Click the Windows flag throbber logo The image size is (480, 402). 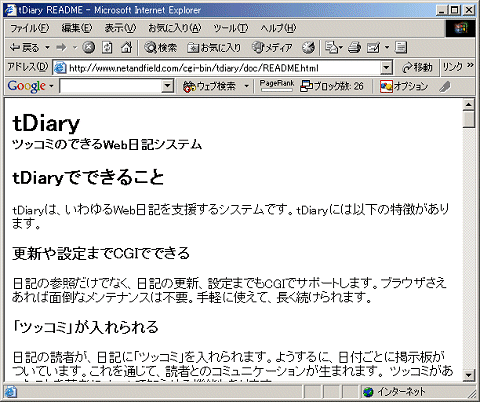461,28
